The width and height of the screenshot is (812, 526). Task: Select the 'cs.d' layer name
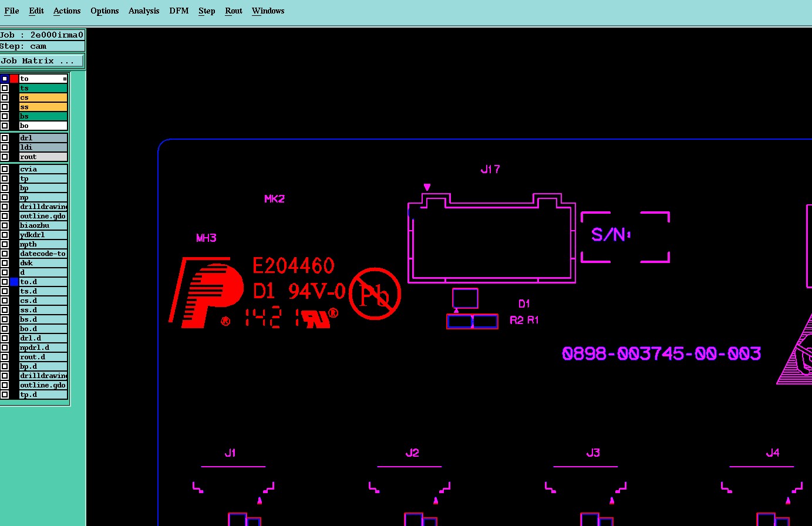click(x=43, y=301)
